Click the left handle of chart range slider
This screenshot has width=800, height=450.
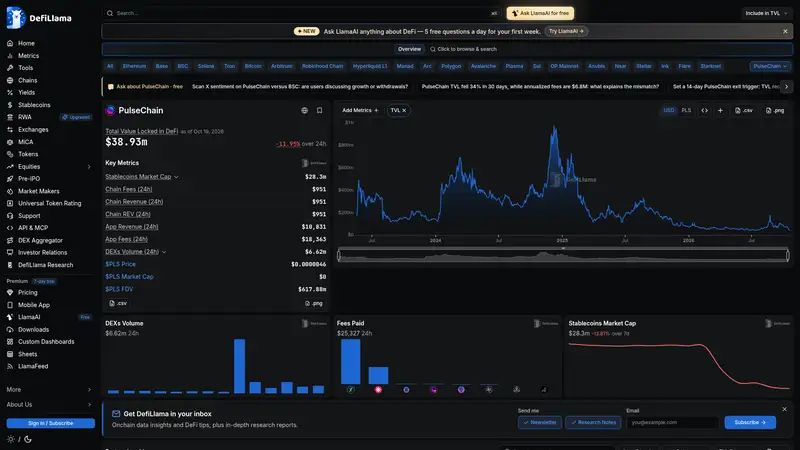[x=339, y=255]
